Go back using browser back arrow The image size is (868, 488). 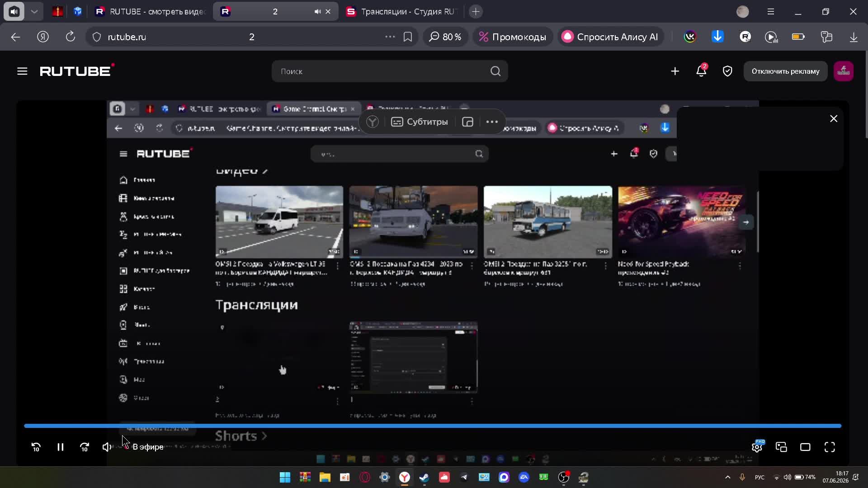(16, 37)
